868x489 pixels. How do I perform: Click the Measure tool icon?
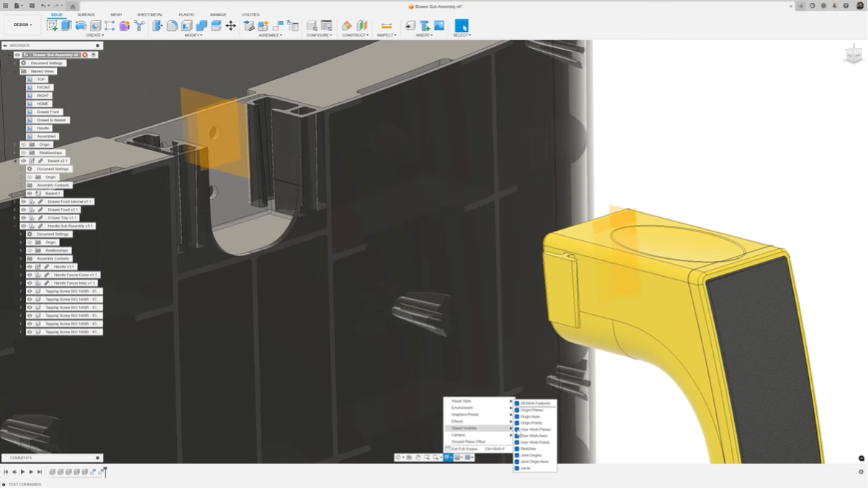[x=386, y=26]
